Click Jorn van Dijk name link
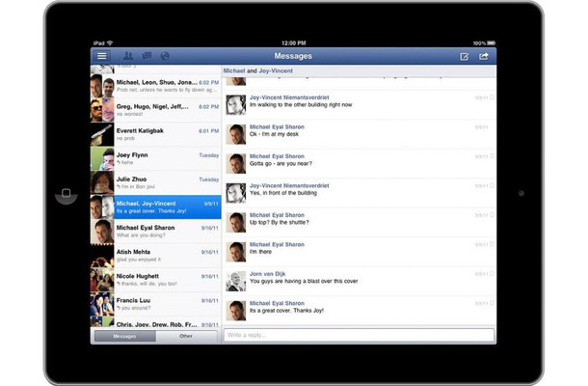The image size is (588, 386). click(268, 274)
